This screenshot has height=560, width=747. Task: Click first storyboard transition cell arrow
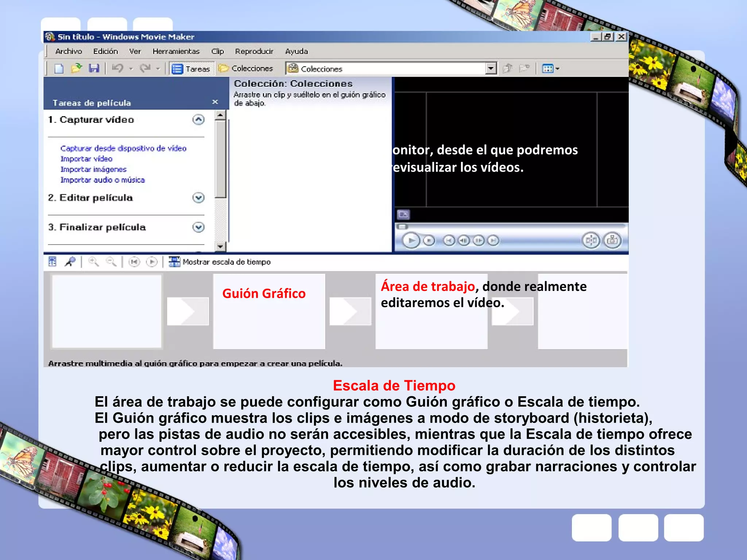188,311
